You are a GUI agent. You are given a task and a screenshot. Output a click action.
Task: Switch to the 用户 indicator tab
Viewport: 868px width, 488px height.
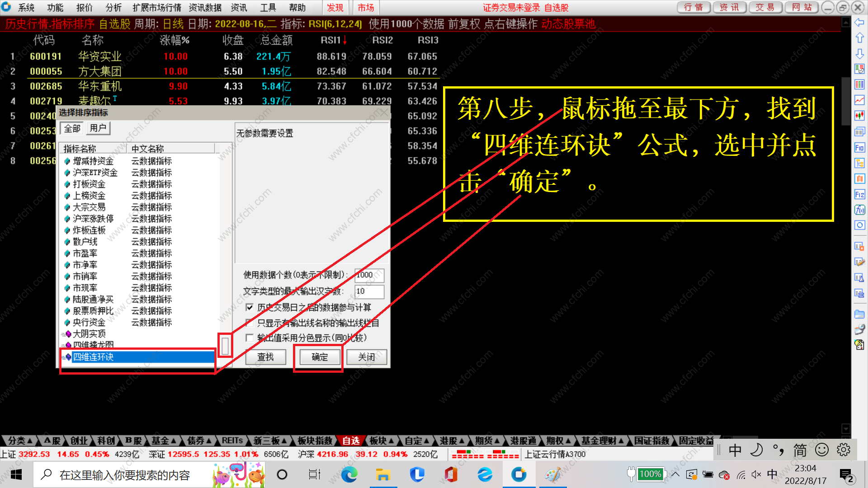[98, 128]
